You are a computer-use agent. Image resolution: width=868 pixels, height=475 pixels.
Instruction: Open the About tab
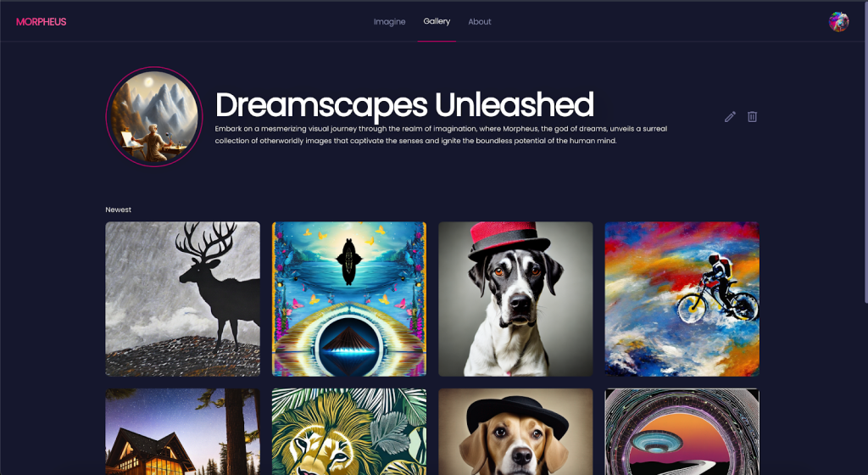click(x=480, y=21)
